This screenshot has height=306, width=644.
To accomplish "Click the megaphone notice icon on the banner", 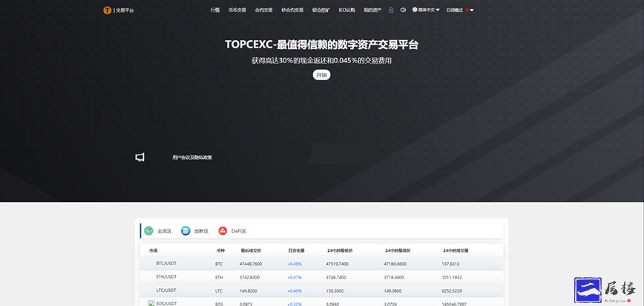I will click(139, 157).
